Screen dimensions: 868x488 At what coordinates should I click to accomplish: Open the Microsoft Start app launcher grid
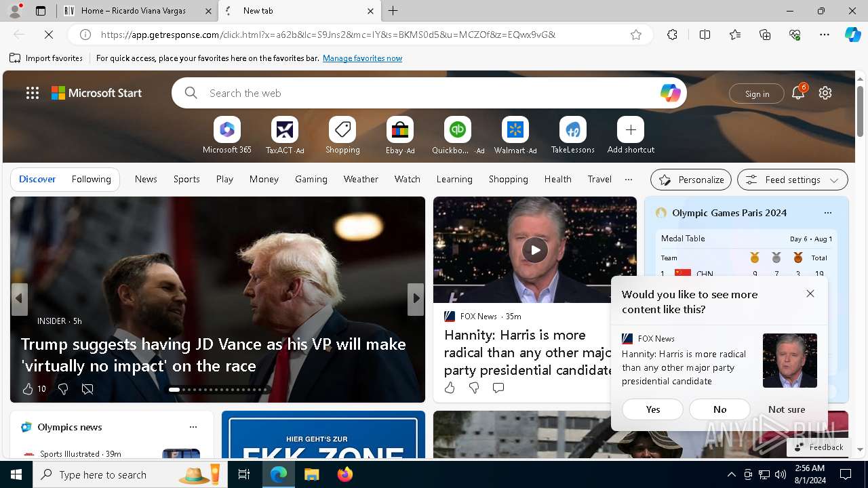tap(33, 93)
